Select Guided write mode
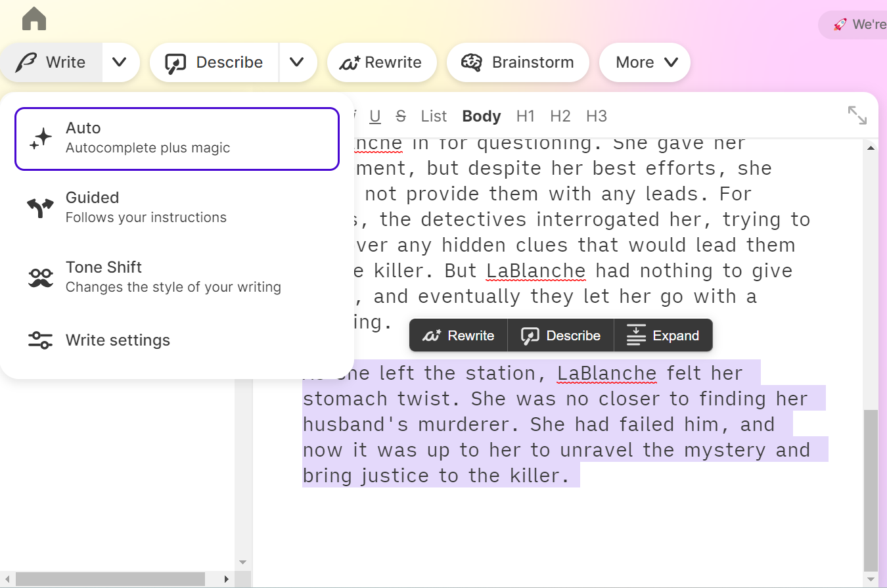The width and height of the screenshot is (887, 588). point(177,208)
